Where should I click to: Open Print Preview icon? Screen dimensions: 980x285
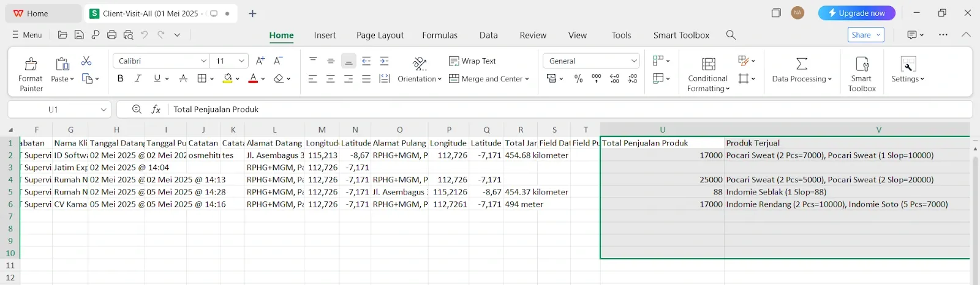click(x=128, y=35)
